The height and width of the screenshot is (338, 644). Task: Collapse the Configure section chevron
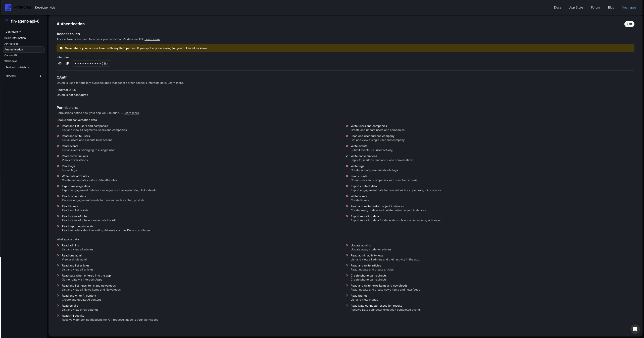click(x=20, y=32)
